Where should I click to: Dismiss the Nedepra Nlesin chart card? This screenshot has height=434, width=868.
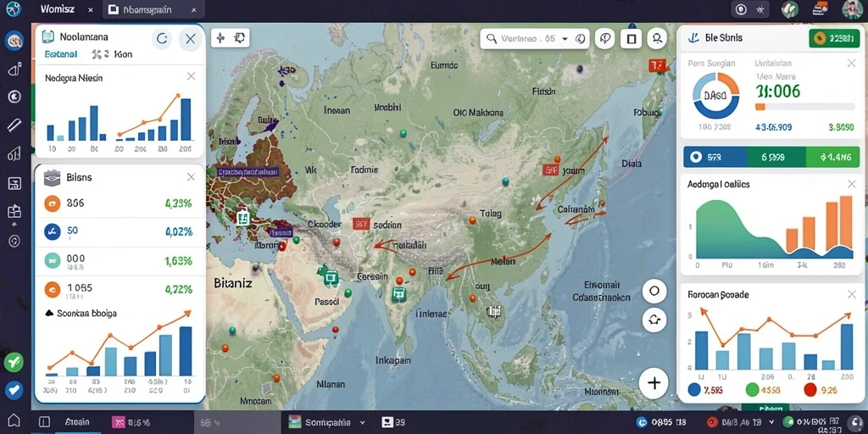[191, 76]
